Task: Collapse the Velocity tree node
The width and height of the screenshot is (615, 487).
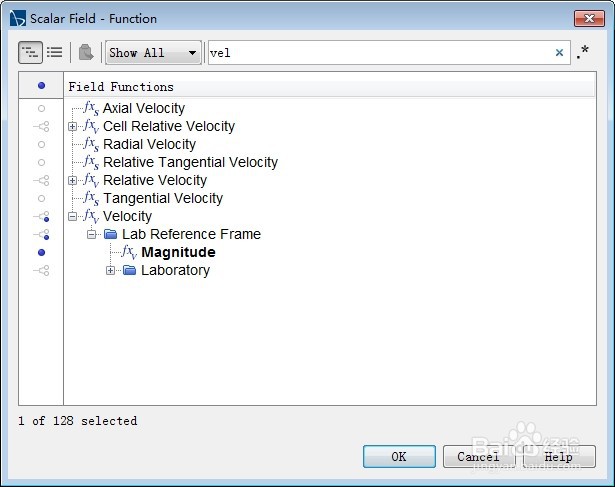Action: [73, 217]
